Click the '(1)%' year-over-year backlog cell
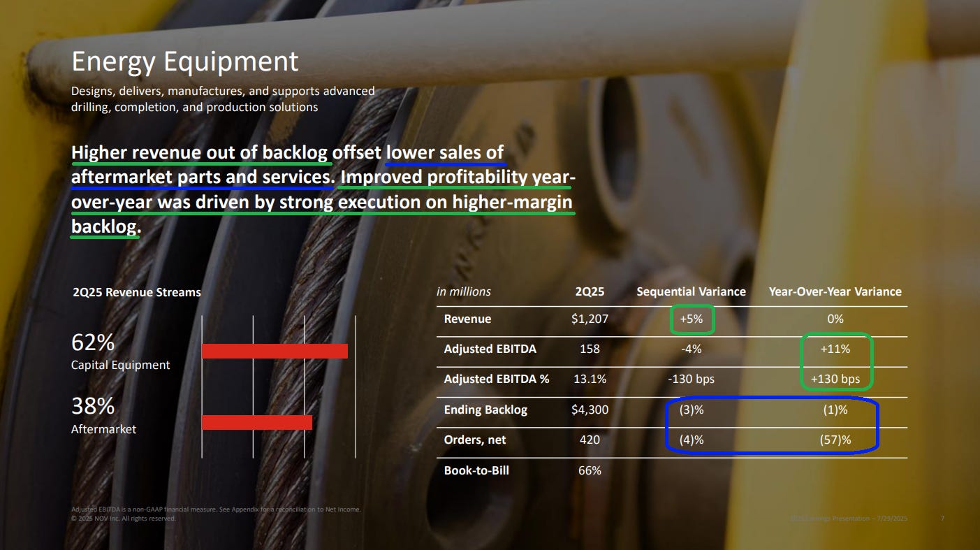The width and height of the screenshot is (980, 550). point(835,410)
